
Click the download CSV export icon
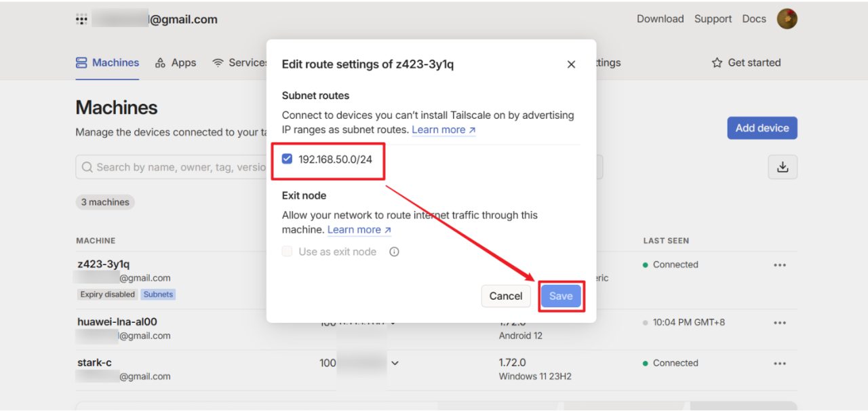point(783,167)
